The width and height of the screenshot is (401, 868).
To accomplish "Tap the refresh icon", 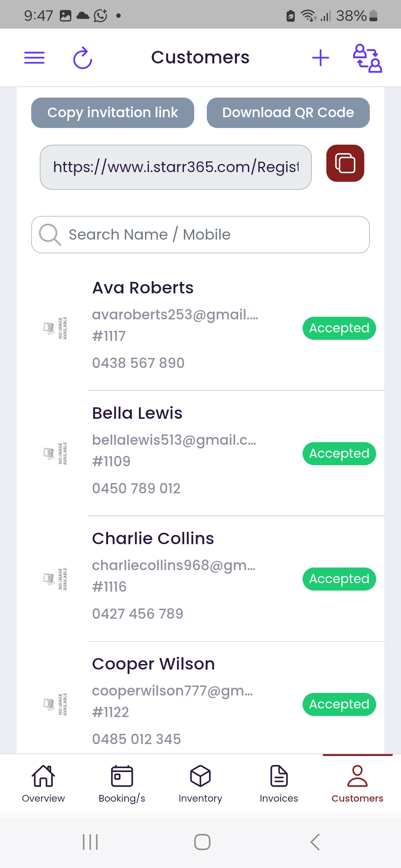I will point(82,58).
